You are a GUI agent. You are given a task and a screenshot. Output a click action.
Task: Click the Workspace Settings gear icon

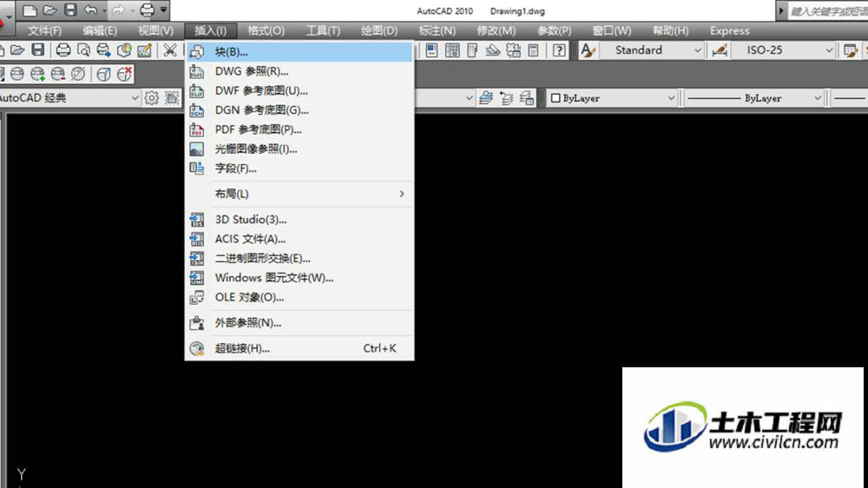coord(151,98)
